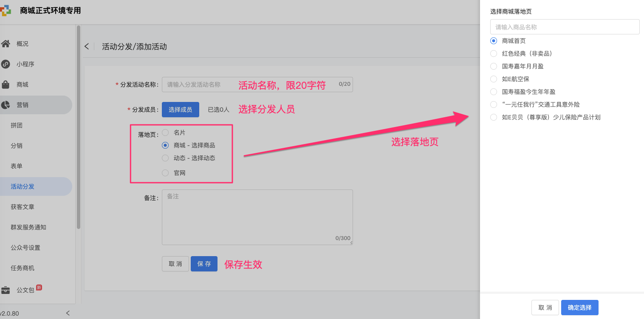The image size is (644, 319).
Task: Focus the 分发活动名称 input field
Action: (x=257, y=85)
